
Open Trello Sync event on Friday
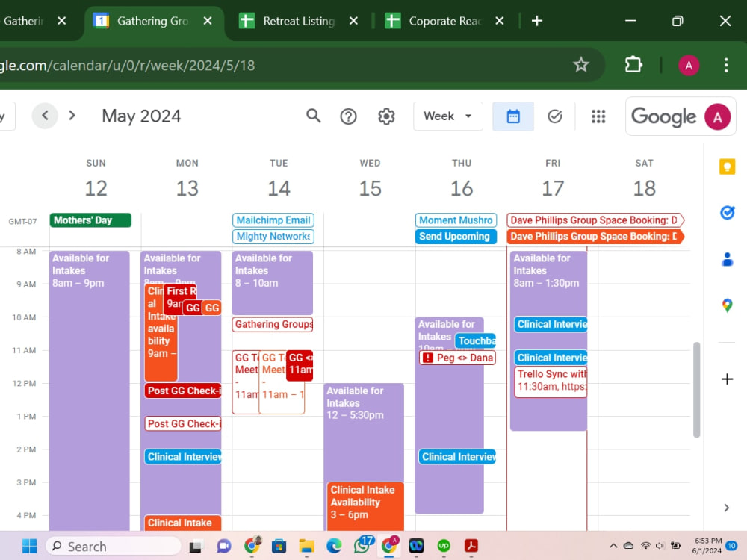pyautogui.click(x=551, y=382)
